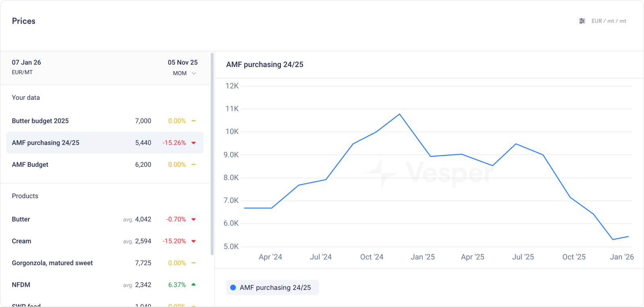This screenshot has height=307, width=644.
Task: Click red down arrow on Cream row
Action: (194, 241)
